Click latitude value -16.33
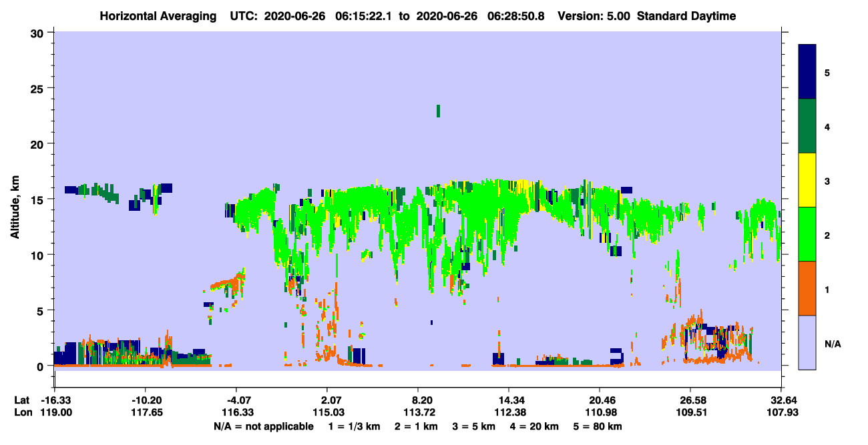This screenshot has width=868, height=445. (55, 400)
